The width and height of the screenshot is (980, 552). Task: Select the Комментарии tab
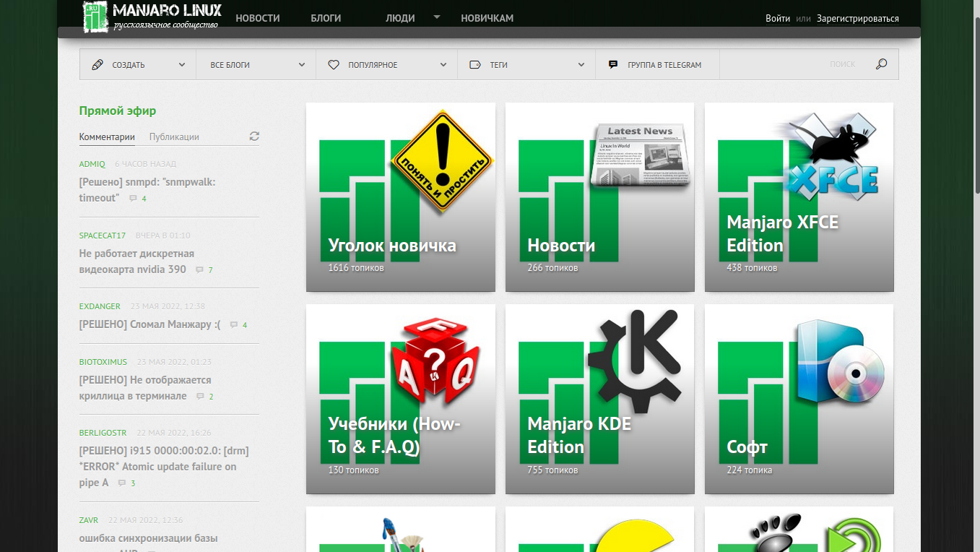[107, 137]
